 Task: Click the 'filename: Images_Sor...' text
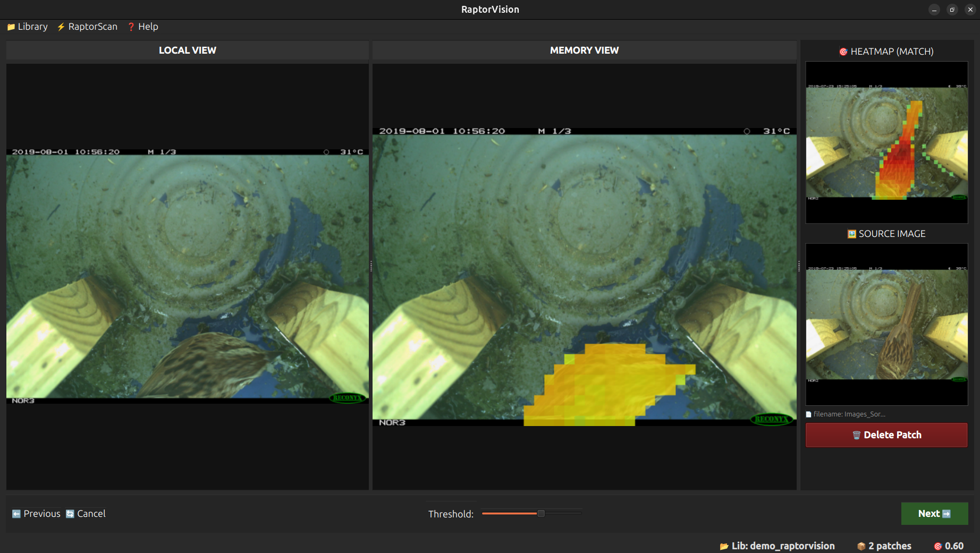click(x=849, y=414)
